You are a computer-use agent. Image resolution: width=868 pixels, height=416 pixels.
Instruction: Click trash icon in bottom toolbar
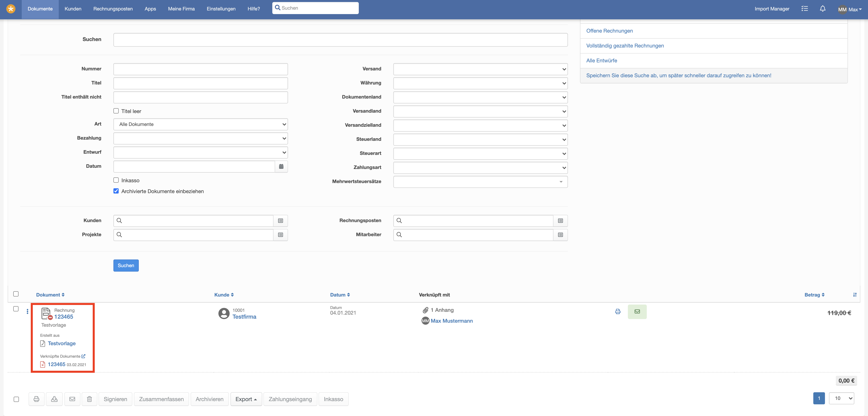tap(89, 399)
